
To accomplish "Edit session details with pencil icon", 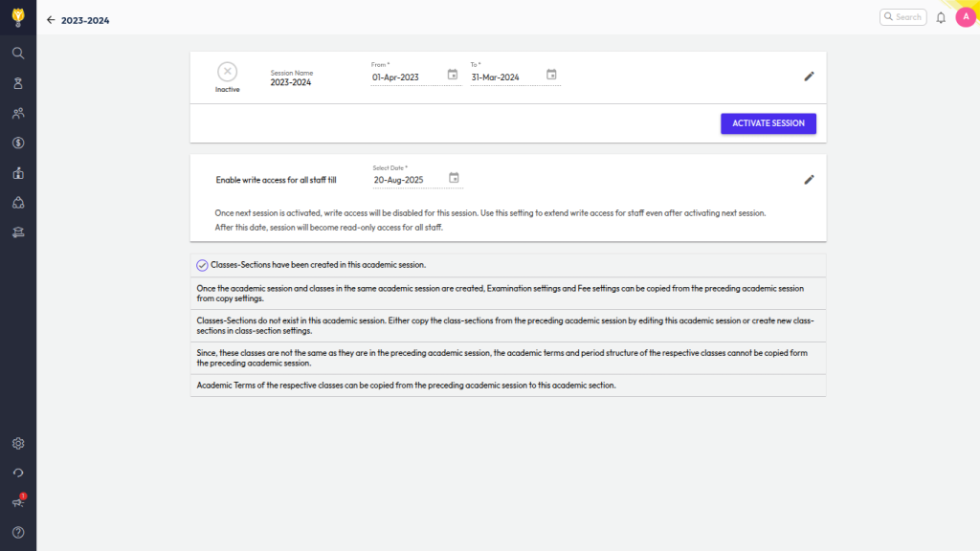I will [x=809, y=76].
